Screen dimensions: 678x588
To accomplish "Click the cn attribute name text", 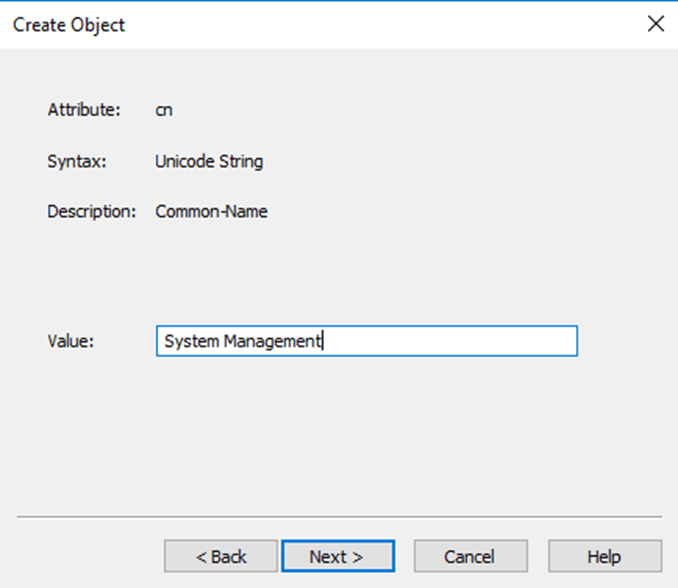I will tap(164, 110).
